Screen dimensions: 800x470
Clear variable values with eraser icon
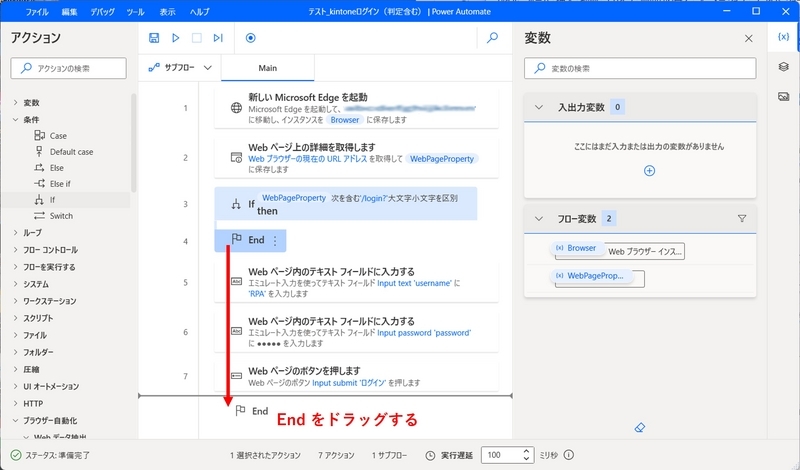click(x=640, y=428)
